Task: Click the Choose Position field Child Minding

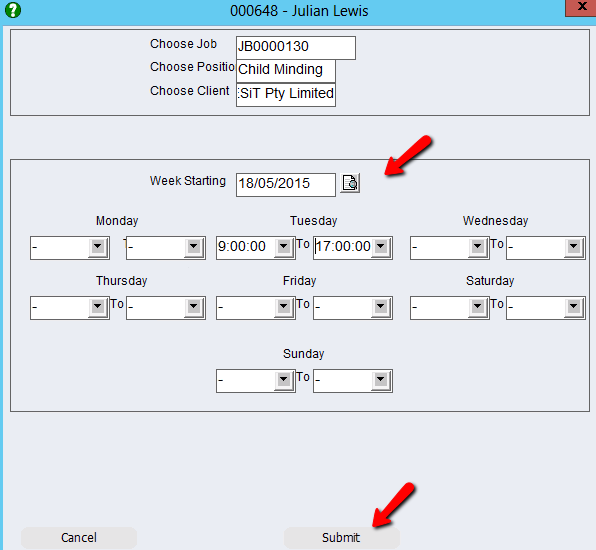Action: coord(286,71)
